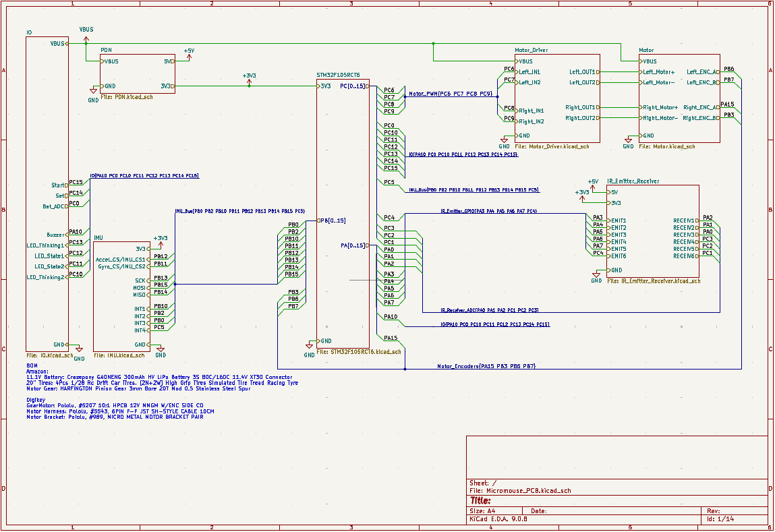775x532 pixels.
Task: Click the INT4 pin on the IMU sheet
Action: pos(142,330)
